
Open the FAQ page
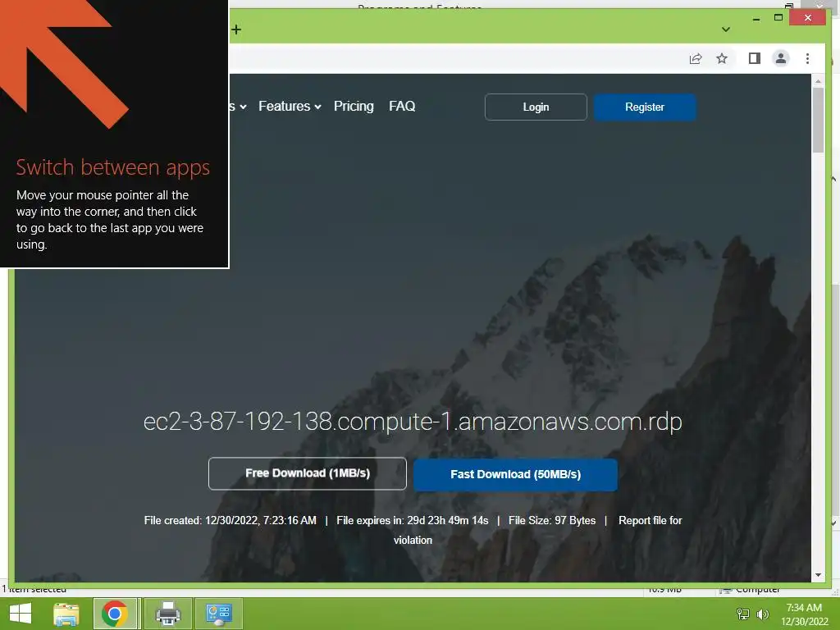point(402,106)
